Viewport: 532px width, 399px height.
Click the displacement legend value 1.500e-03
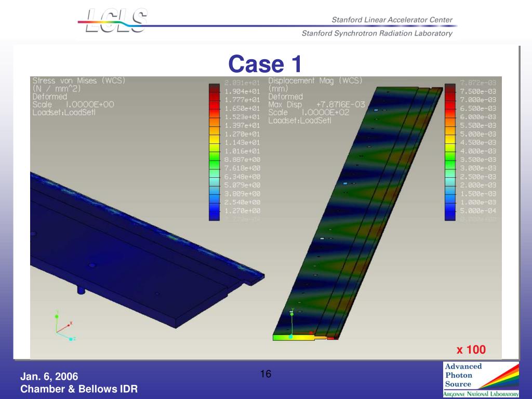[x=478, y=194]
